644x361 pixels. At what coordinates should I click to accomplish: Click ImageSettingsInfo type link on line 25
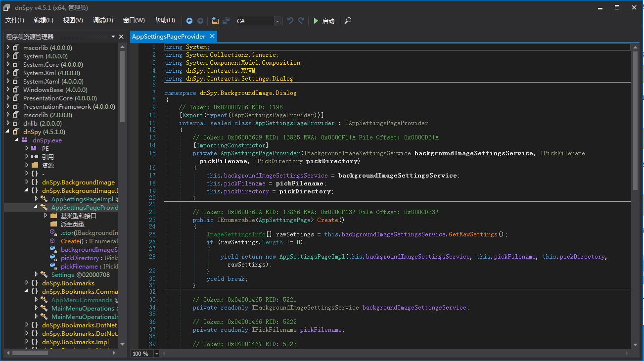coord(236,234)
